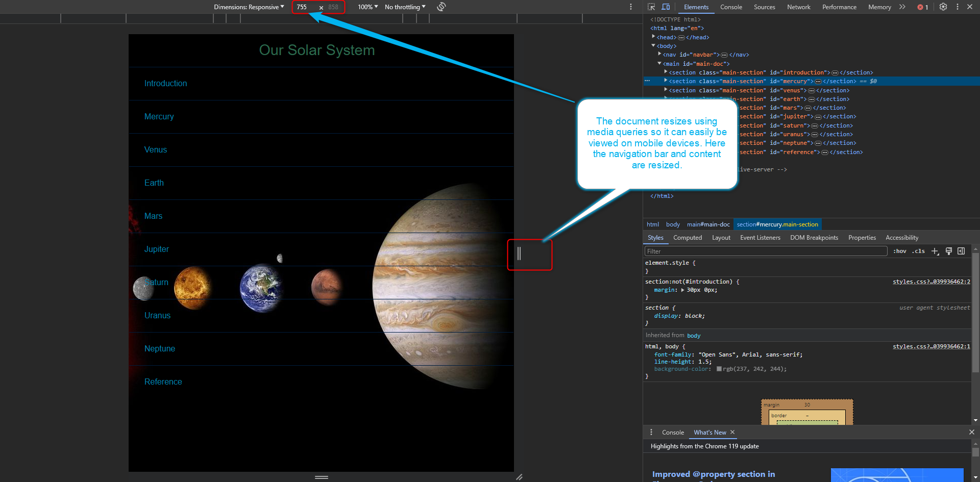Open the Network panel
This screenshot has width=980, height=482.
pyautogui.click(x=798, y=7)
